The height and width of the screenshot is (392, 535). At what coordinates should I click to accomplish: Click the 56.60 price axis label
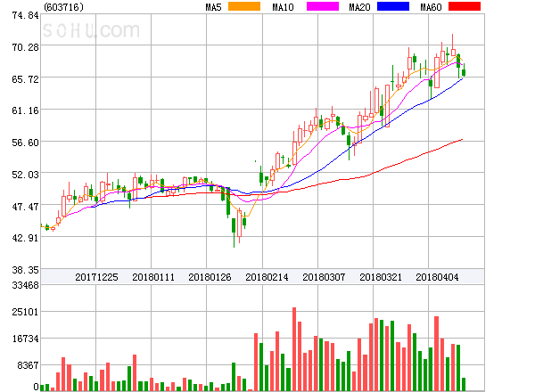point(25,143)
